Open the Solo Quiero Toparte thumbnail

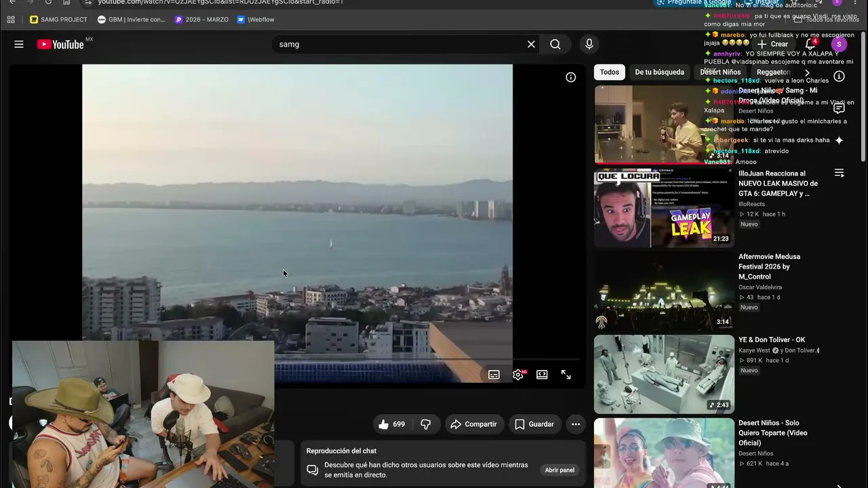664,453
